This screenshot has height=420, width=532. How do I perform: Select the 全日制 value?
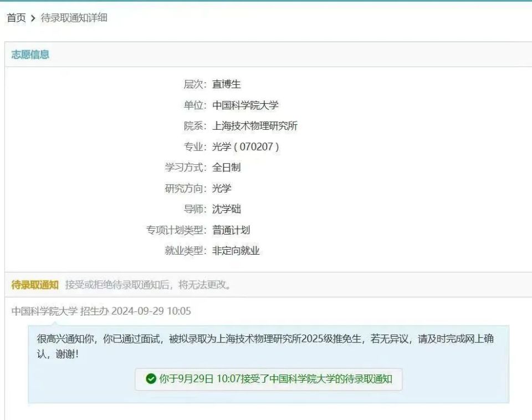(x=226, y=168)
